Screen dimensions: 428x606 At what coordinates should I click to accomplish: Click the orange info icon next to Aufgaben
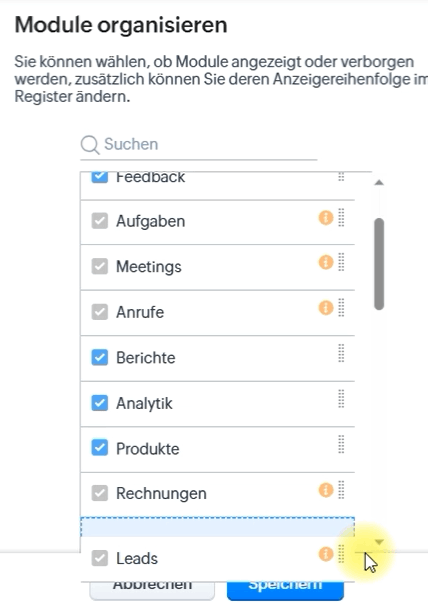pyautogui.click(x=326, y=218)
